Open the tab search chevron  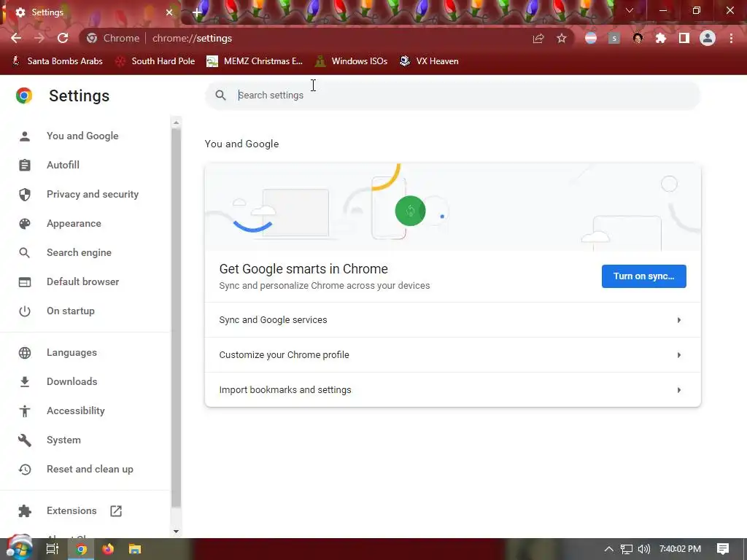pyautogui.click(x=630, y=10)
